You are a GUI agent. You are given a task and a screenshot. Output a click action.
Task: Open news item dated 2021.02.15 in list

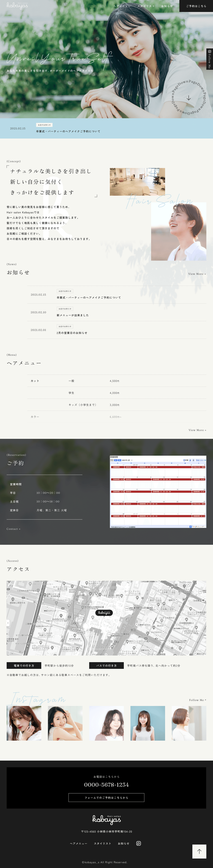[x=116, y=295]
